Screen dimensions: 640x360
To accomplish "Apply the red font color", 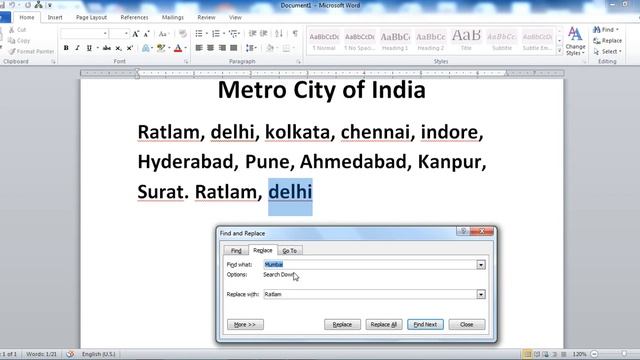I will [178, 48].
